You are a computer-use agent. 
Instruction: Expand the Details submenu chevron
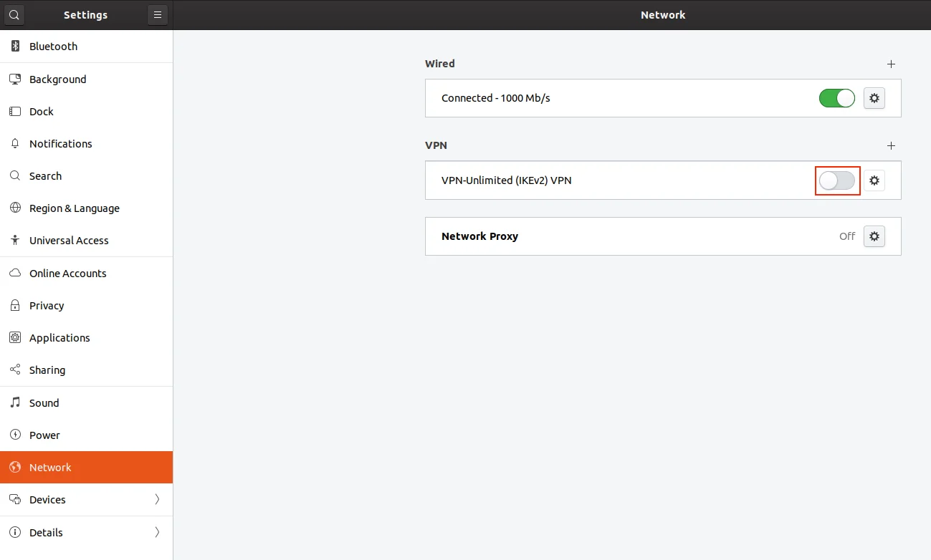(157, 533)
